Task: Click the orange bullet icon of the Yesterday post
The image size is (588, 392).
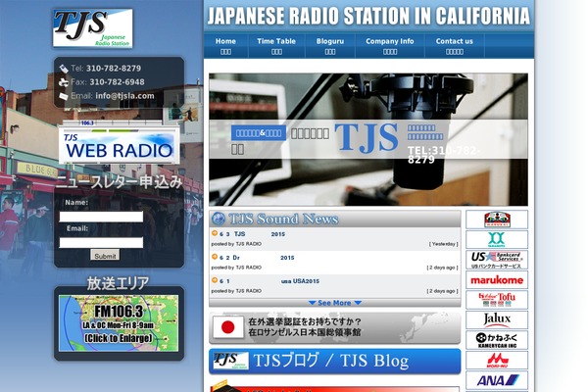Action: click(215, 233)
